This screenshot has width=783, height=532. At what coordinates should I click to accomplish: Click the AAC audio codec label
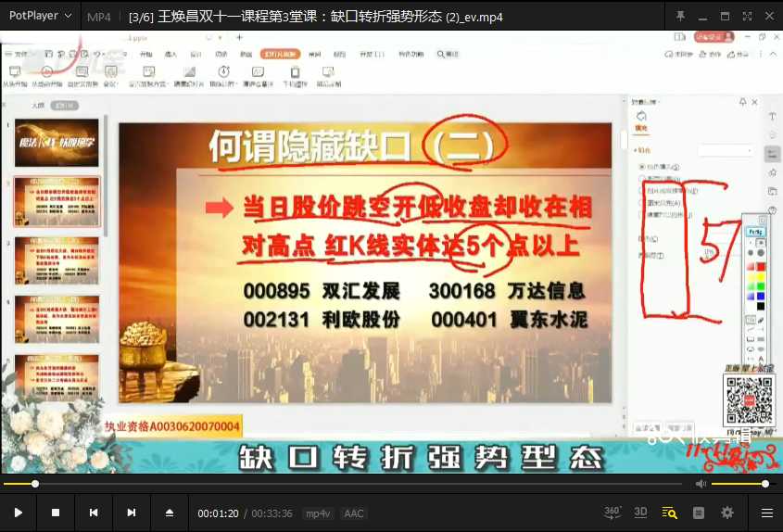pos(353,513)
